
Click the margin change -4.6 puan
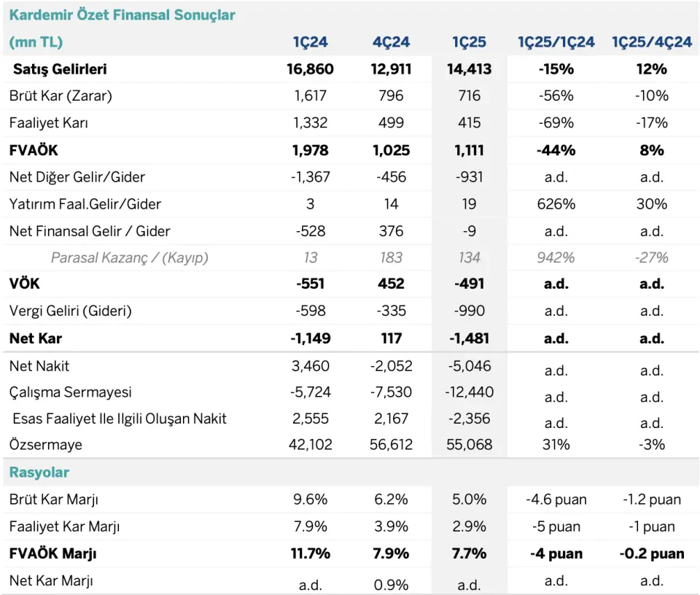pos(556,499)
